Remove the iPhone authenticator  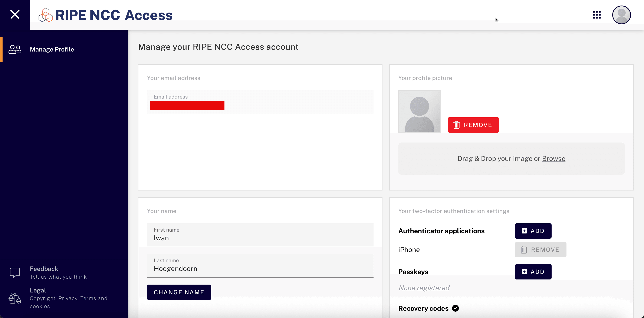point(540,250)
